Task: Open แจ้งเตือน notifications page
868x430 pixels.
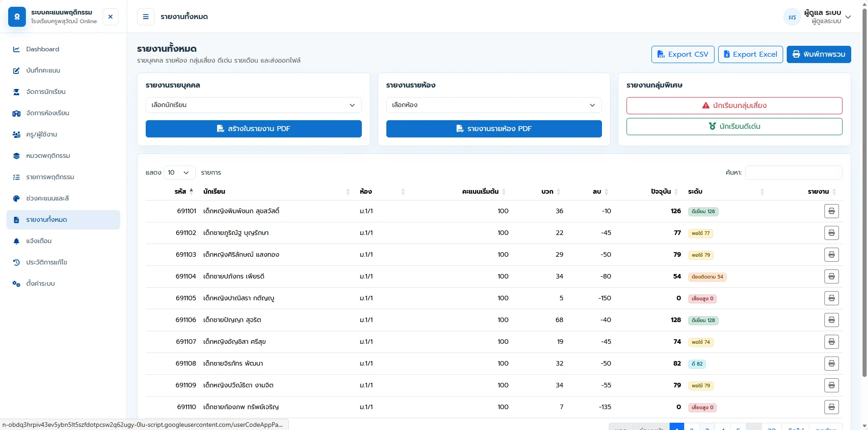Action: (63, 241)
